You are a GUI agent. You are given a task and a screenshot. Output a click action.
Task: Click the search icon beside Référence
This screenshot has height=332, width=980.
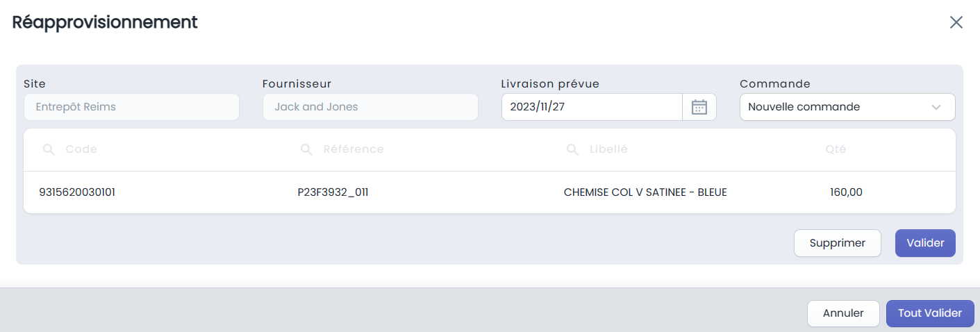tap(306, 149)
